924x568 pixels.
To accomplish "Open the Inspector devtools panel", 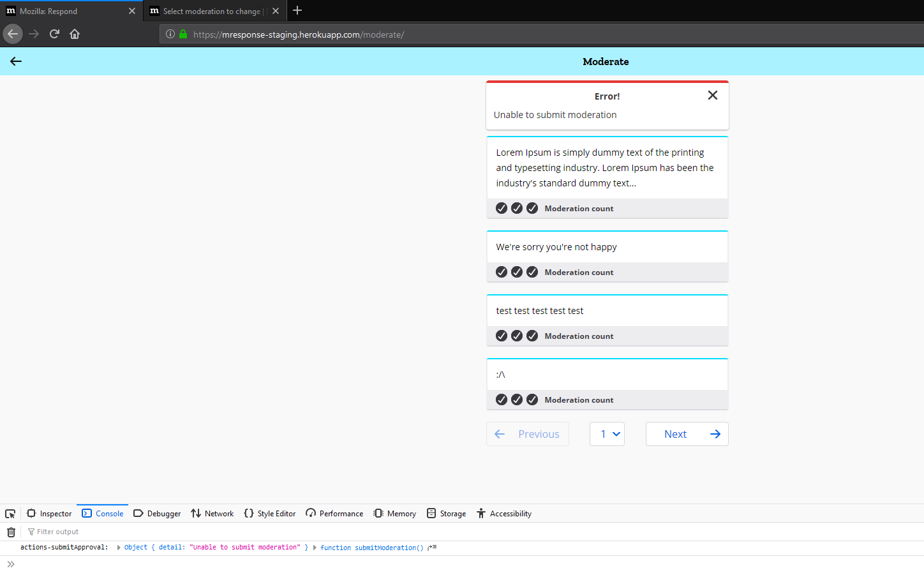I will 49,514.
